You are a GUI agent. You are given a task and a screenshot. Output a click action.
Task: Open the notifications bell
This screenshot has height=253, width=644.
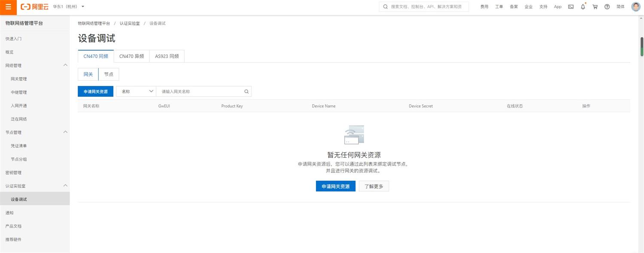pyautogui.click(x=583, y=7)
